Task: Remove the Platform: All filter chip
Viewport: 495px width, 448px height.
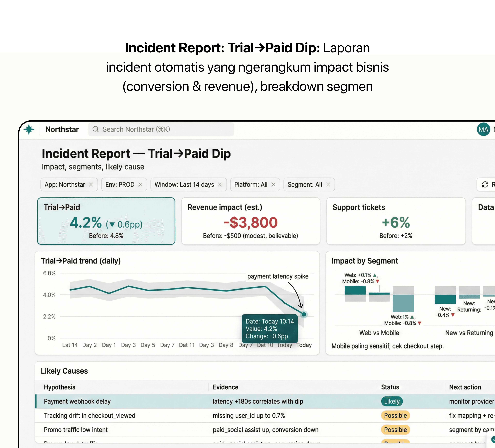Action: pyautogui.click(x=273, y=185)
